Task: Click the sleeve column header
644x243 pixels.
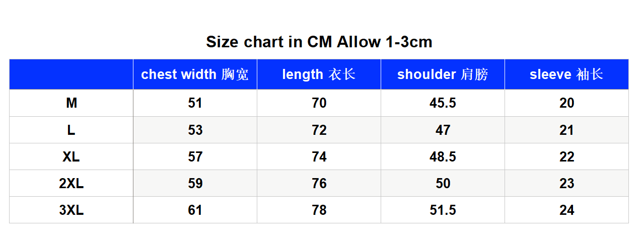Action: (x=566, y=74)
